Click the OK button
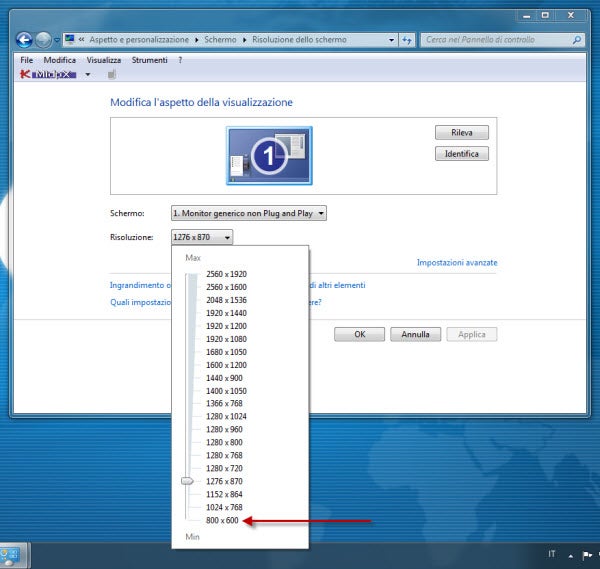Viewport: 600px width, 569px height. point(359,334)
